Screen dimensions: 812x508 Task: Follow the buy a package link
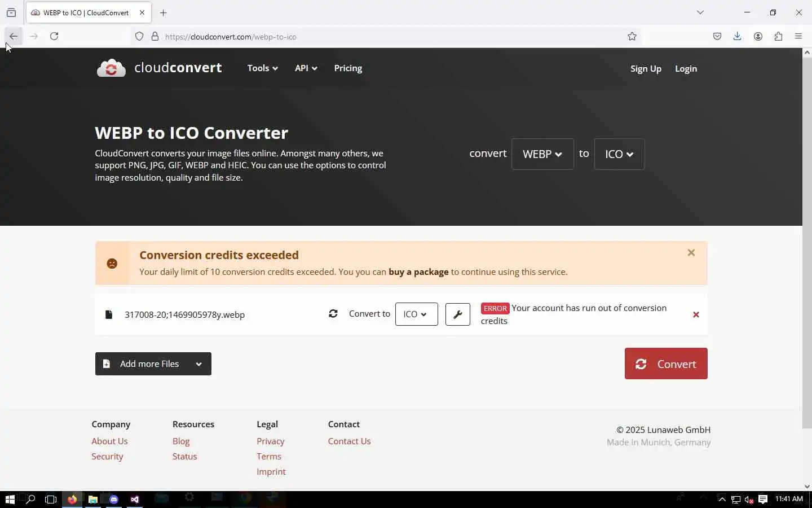tap(418, 271)
